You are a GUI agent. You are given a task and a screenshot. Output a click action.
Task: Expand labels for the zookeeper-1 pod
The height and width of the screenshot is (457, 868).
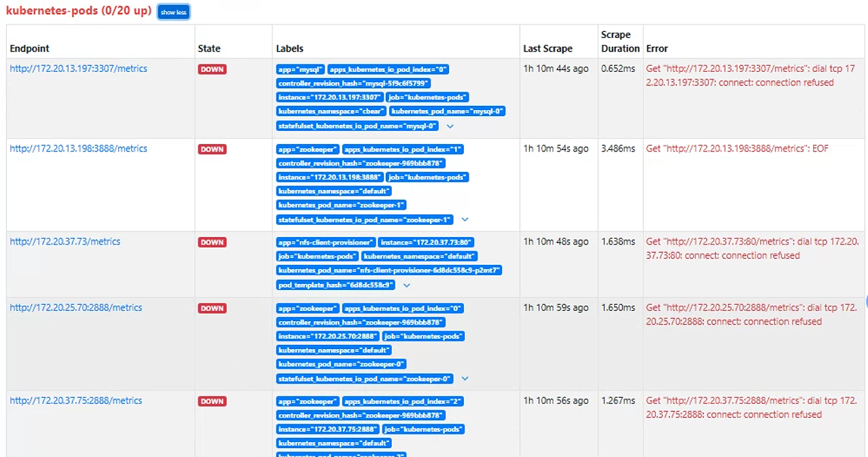coord(465,220)
